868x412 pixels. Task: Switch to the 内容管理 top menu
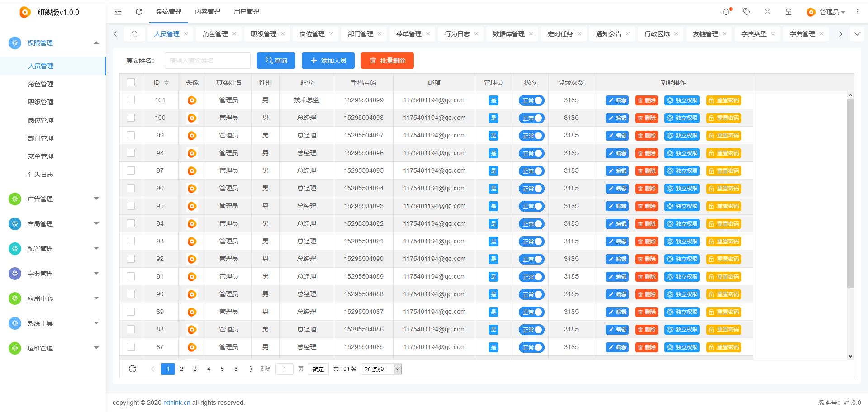[x=208, y=12]
